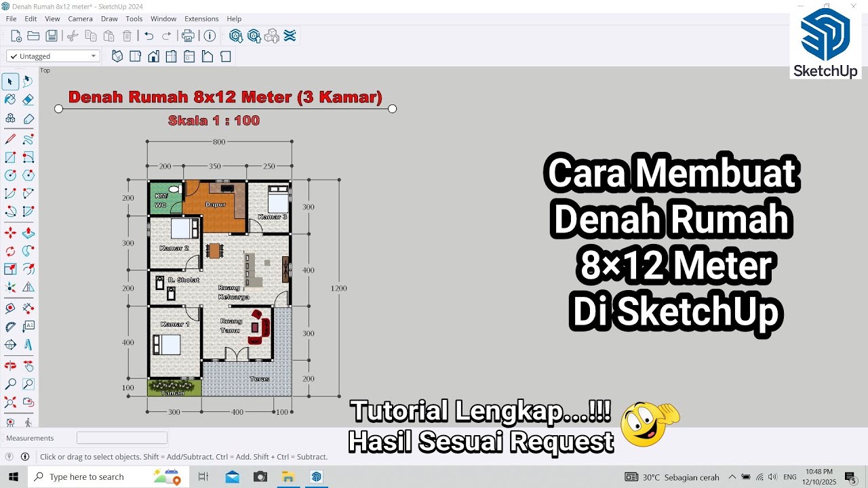Image resolution: width=868 pixels, height=488 pixels.
Task: Pick the Eraser tool
Action: click(x=28, y=100)
